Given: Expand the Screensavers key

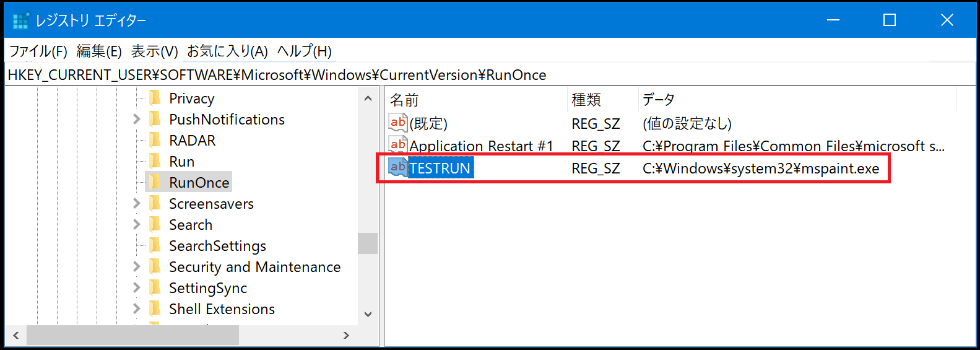Looking at the screenshot, I should coord(137,203).
